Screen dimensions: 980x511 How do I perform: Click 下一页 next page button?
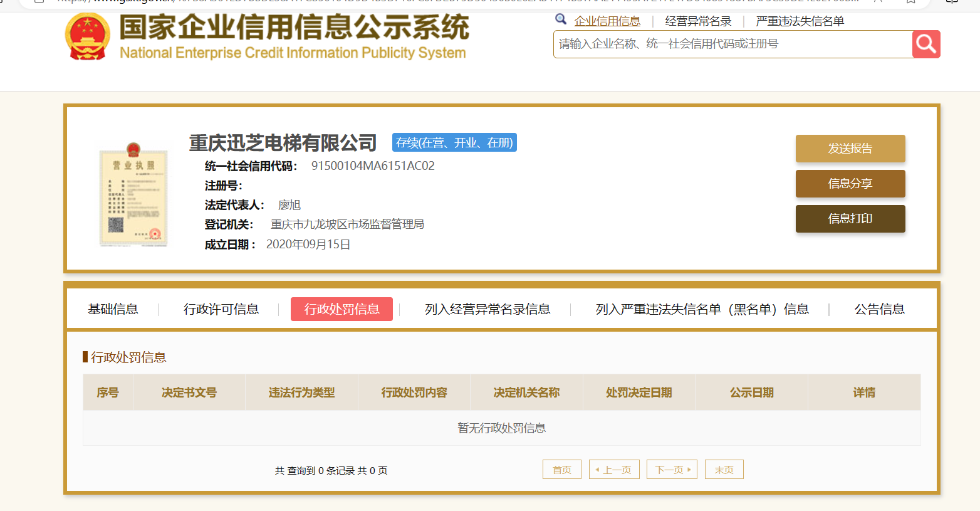tap(672, 470)
